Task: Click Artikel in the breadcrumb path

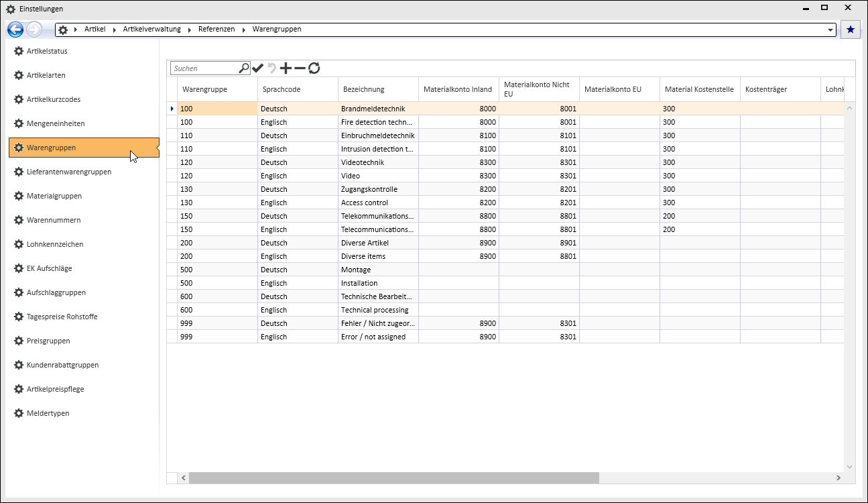Action: [95, 30]
